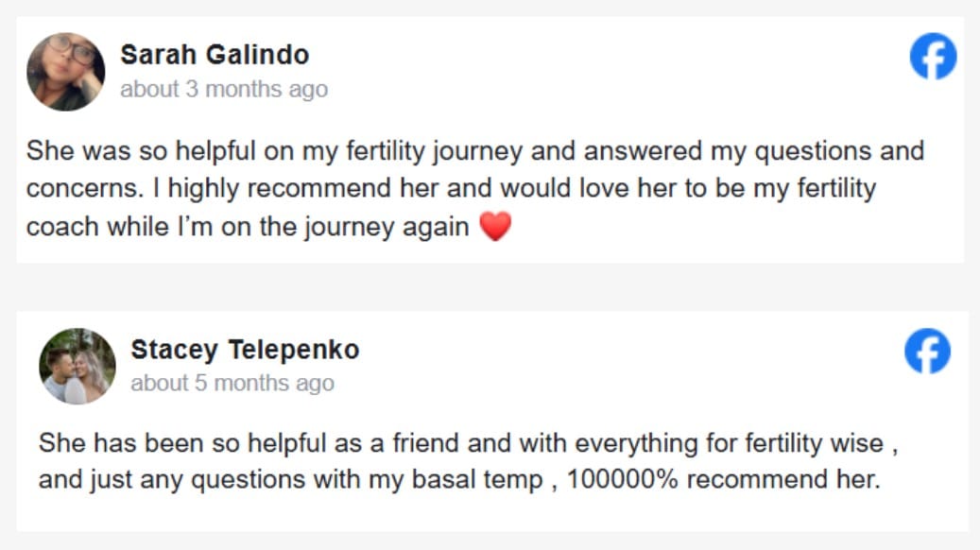Click the "about 3 months ago" timestamp
Screen dimensions: 980x550
coord(224,90)
